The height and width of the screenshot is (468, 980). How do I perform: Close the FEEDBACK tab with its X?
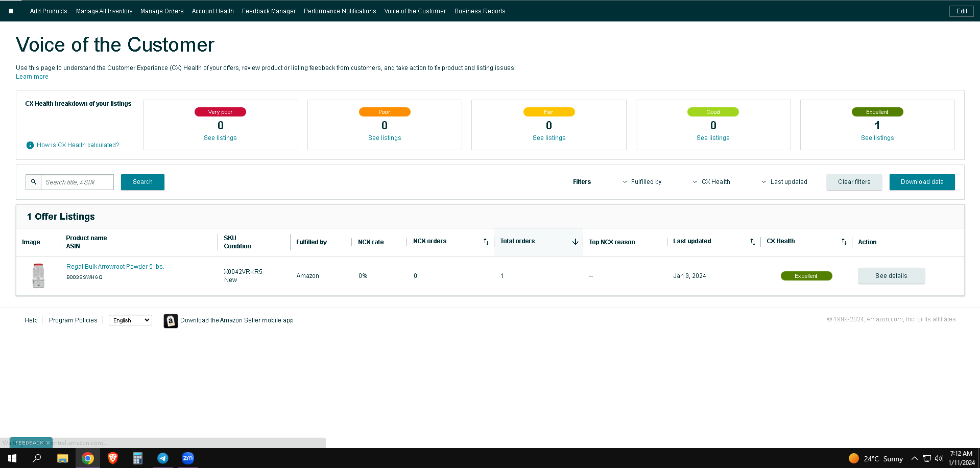(48, 443)
